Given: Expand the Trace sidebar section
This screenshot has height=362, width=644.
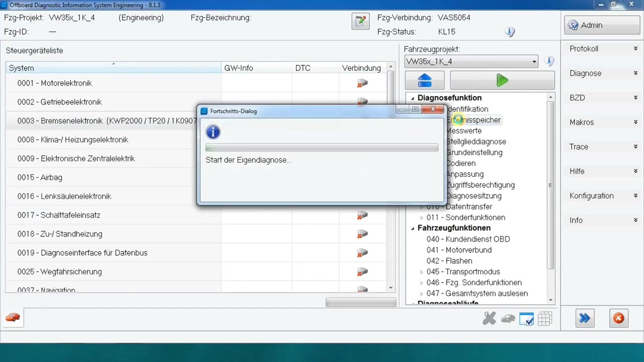Looking at the screenshot, I should (x=603, y=147).
